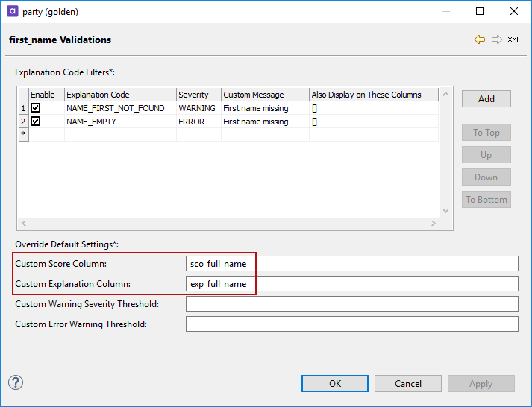This screenshot has width=532, height=407.
Task: Select the WARNING severity cell
Action: (x=197, y=108)
